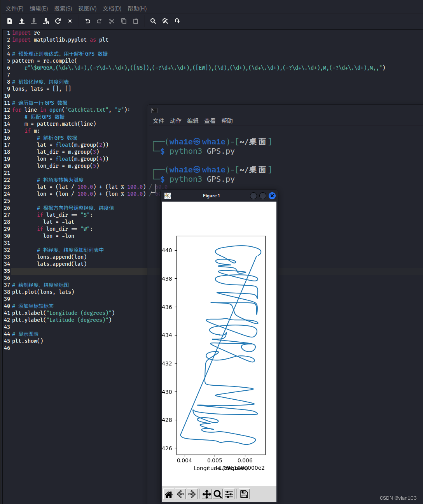Open the 视图(V) menu
The width and height of the screenshot is (423, 504).
[87, 9]
